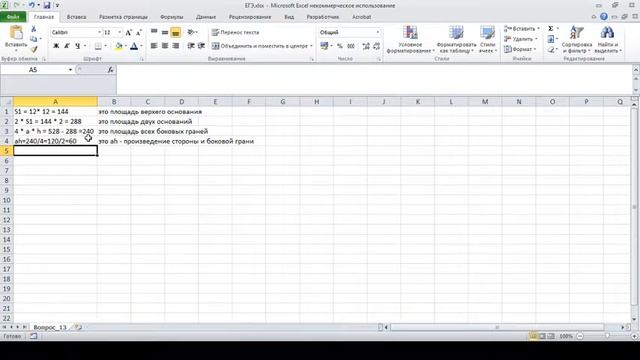640x360 pixels.
Task: Click the Decrease Decimal icon
Action: point(376,46)
